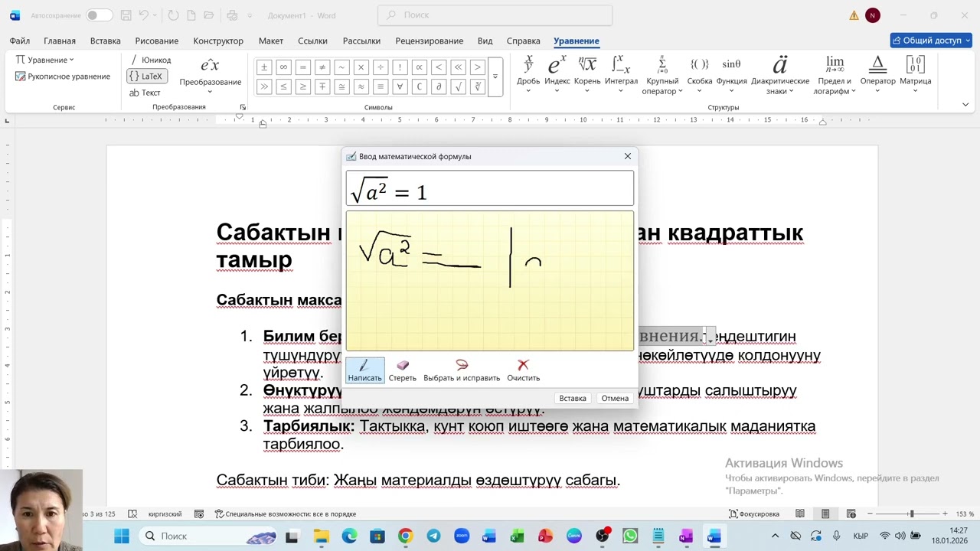Adjust the zoom slider in status bar
Screen dimensions: 980x551
pos(911,514)
